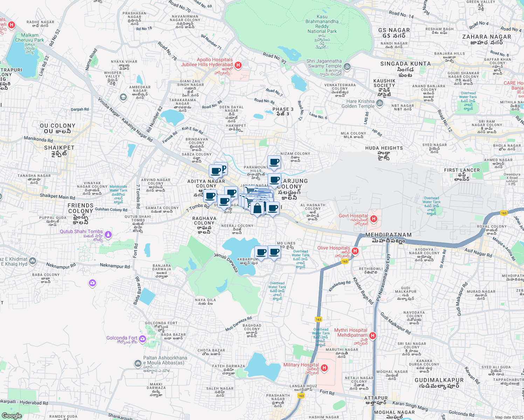The width and height of the screenshot is (524, 420).
Task: Click Mythri Hospital Mehdipatnam icon
Action: (x=373, y=336)
